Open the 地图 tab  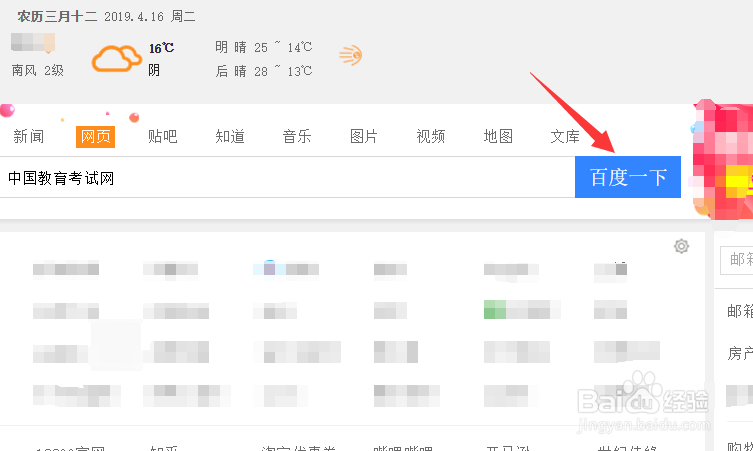coord(498,136)
